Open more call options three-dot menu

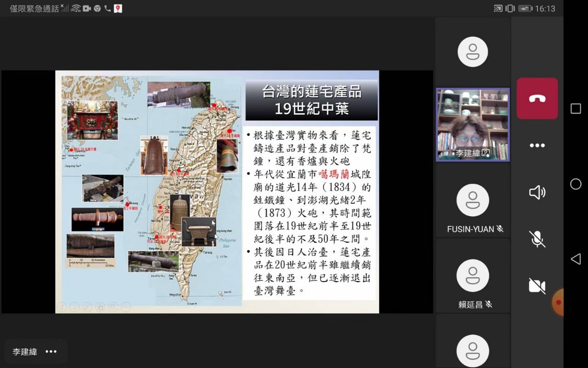click(x=537, y=145)
